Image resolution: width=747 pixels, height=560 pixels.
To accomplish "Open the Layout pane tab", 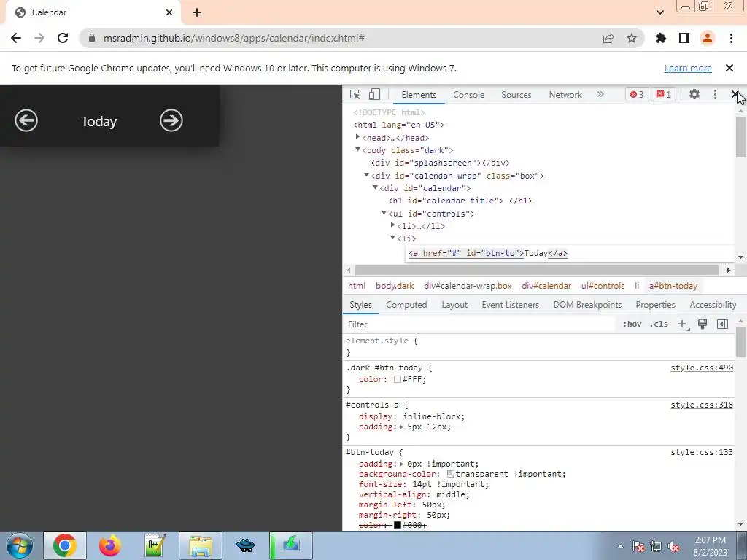I will click(x=454, y=305).
